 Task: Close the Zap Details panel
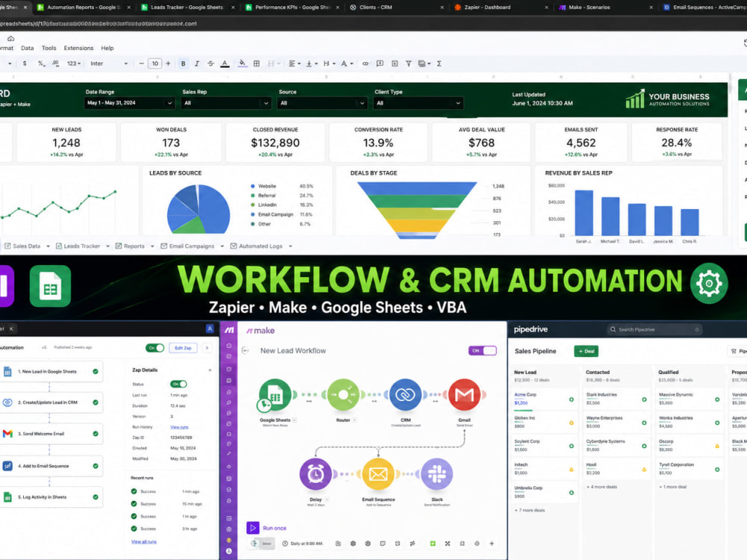tap(210, 370)
